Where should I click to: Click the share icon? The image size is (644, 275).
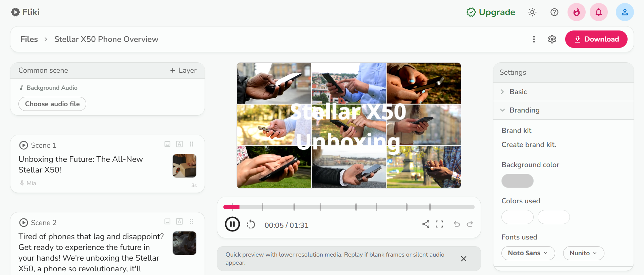point(426,224)
